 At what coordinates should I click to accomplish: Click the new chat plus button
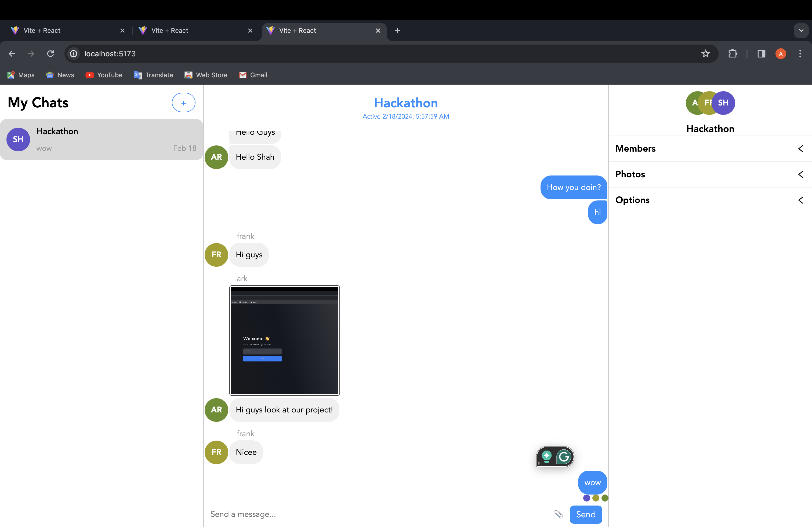click(x=184, y=103)
